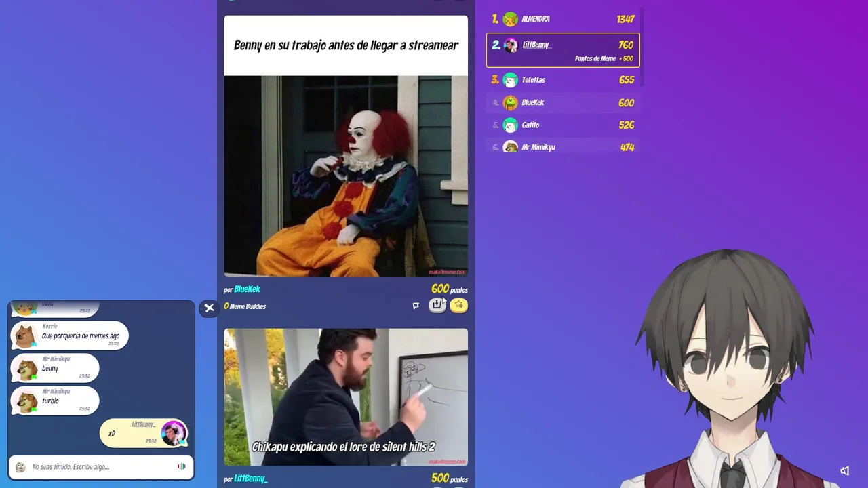Click ALMENDRA's score 1347
This screenshot has width=868, height=488.
click(x=625, y=19)
